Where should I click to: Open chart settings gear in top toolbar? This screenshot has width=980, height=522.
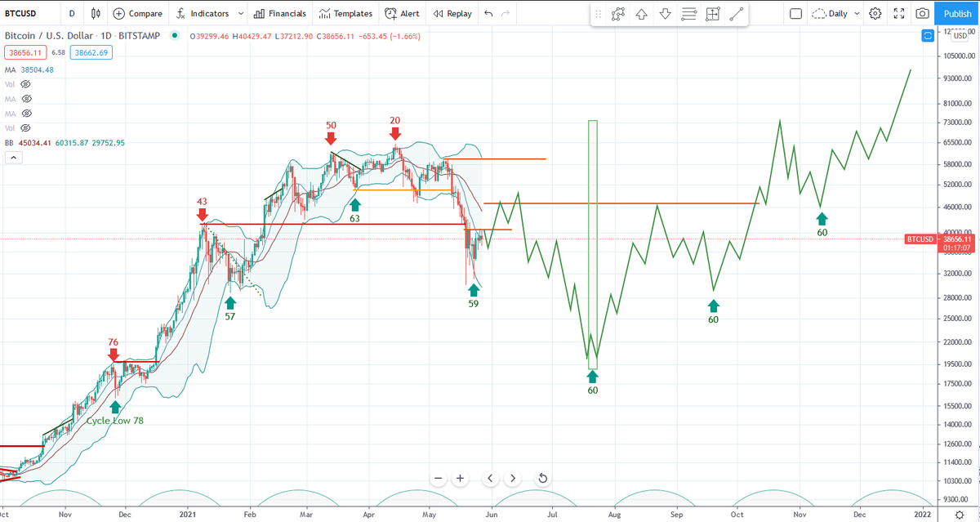[x=875, y=14]
